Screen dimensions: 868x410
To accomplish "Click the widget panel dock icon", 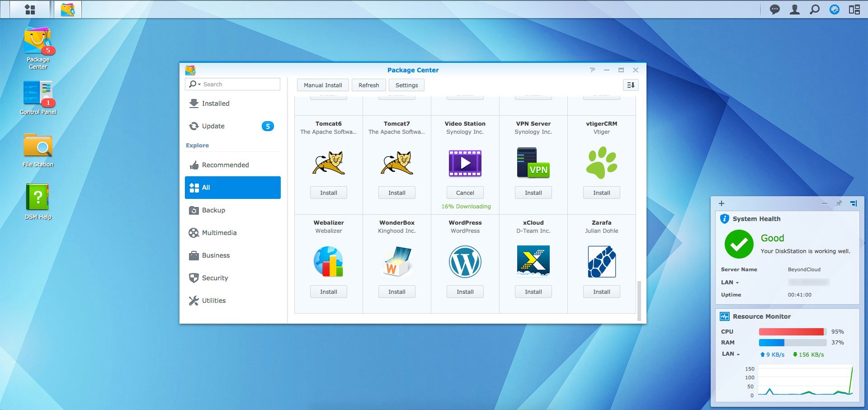I will [854, 203].
